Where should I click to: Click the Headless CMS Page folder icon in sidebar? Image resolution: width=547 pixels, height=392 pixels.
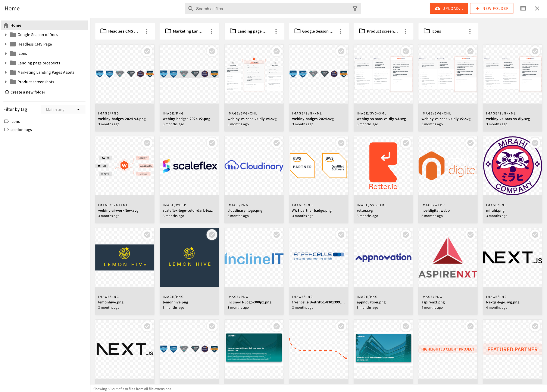pos(13,44)
